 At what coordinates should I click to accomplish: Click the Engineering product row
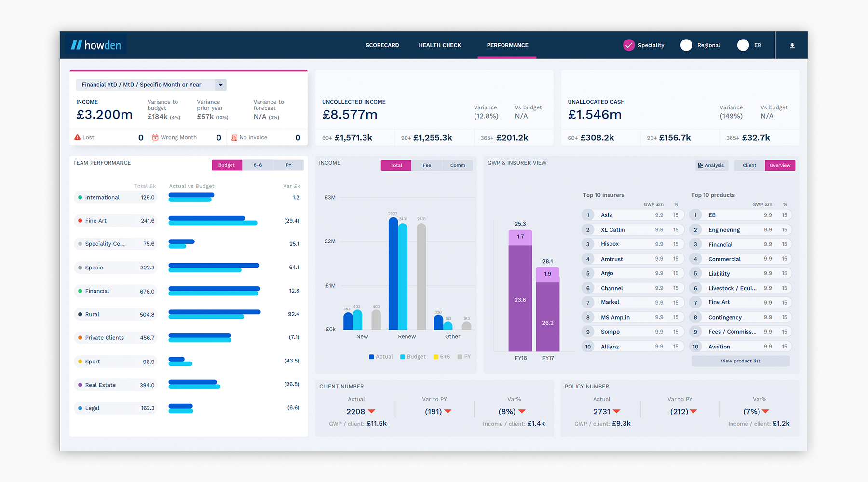740,230
